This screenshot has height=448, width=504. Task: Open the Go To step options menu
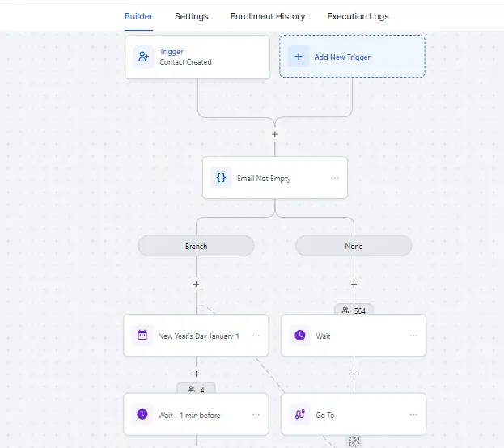click(413, 415)
